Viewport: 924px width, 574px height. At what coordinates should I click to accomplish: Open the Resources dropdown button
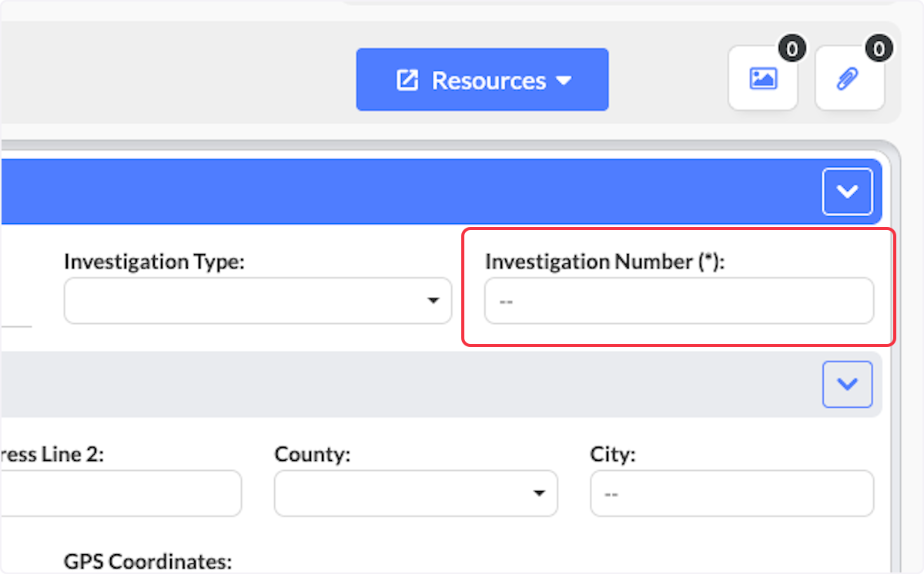pos(482,80)
